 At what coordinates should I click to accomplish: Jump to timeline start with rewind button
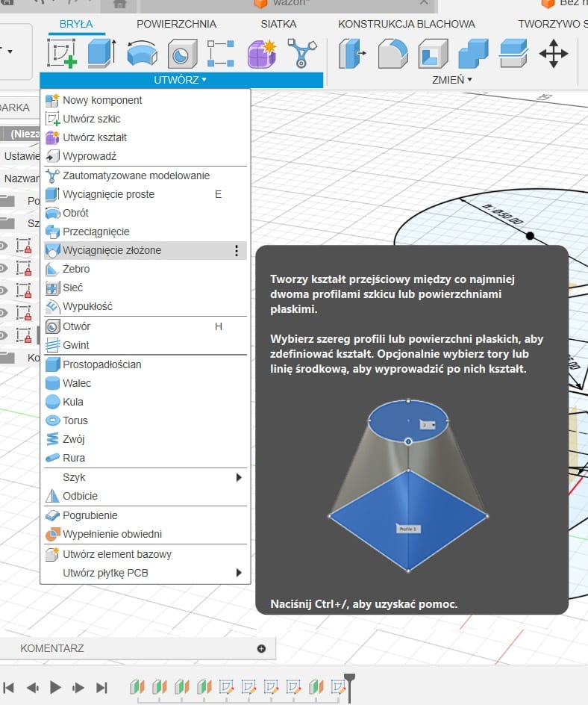(x=9, y=687)
